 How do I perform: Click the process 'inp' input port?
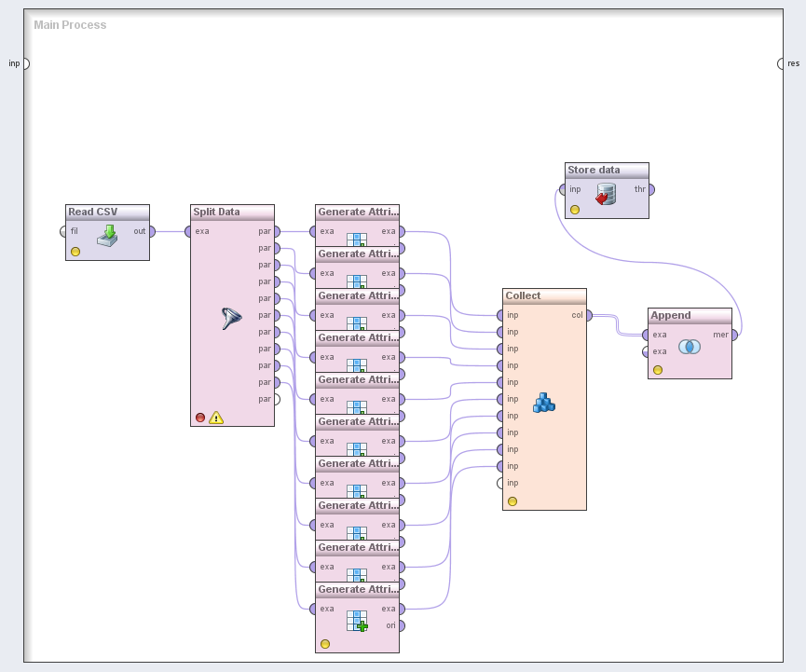click(26, 63)
